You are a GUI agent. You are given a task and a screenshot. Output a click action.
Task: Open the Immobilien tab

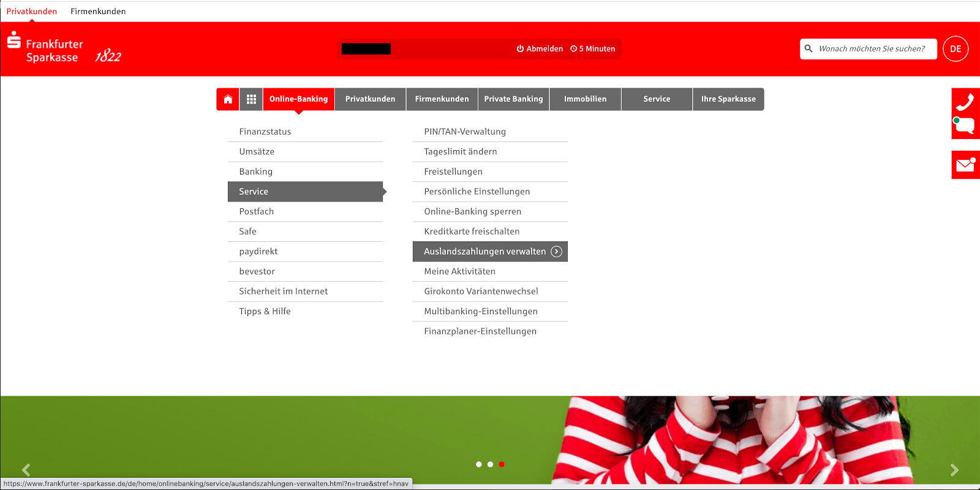tap(586, 99)
